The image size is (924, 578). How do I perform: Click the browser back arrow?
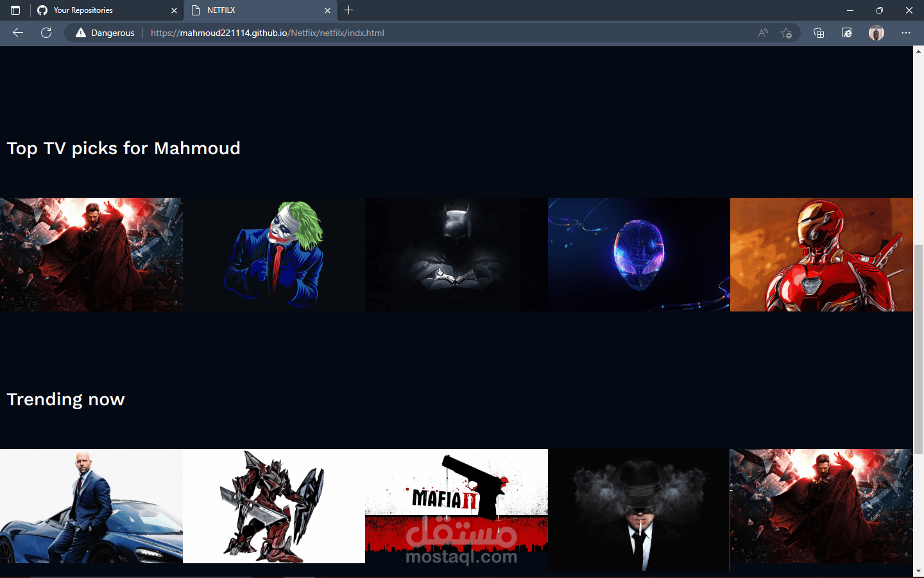pyautogui.click(x=18, y=33)
